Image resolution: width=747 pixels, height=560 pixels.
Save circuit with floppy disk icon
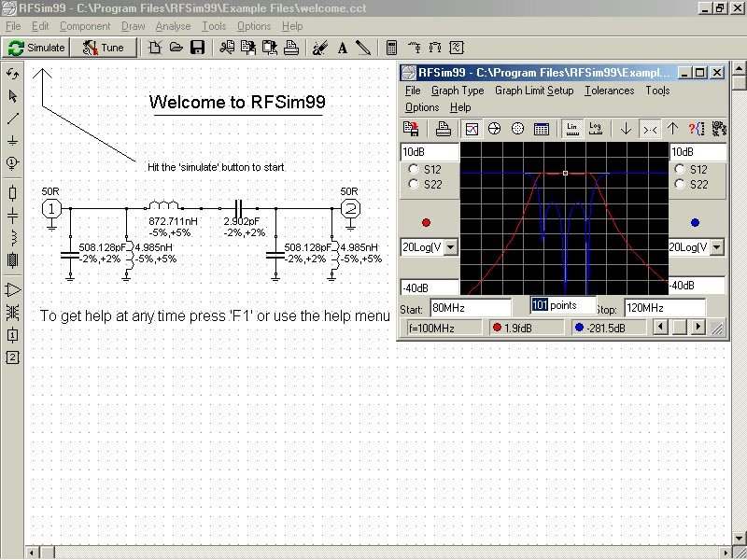(x=197, y=48)
